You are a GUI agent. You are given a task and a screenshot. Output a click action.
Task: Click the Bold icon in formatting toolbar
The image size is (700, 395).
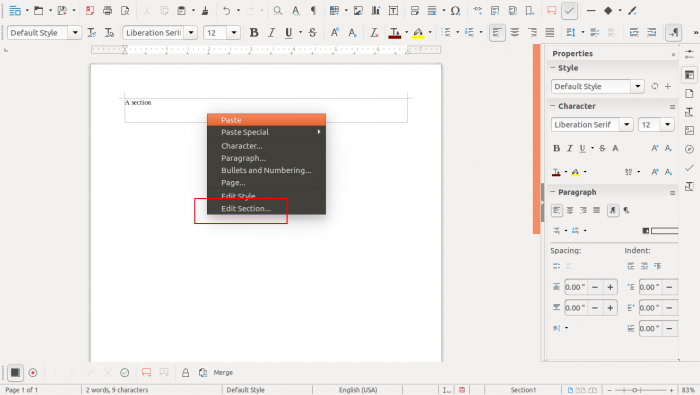pos(254,33)
